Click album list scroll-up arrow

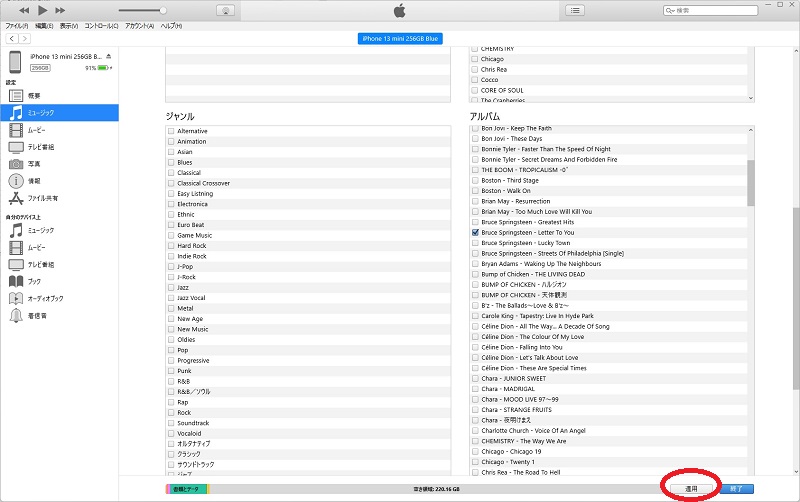[751, 130]
